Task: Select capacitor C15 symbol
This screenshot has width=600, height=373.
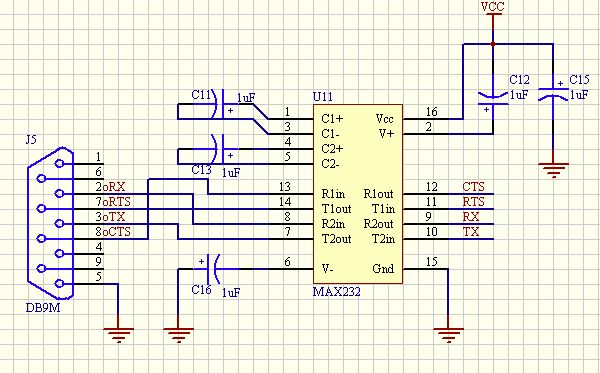Action: tap(553, 94)
